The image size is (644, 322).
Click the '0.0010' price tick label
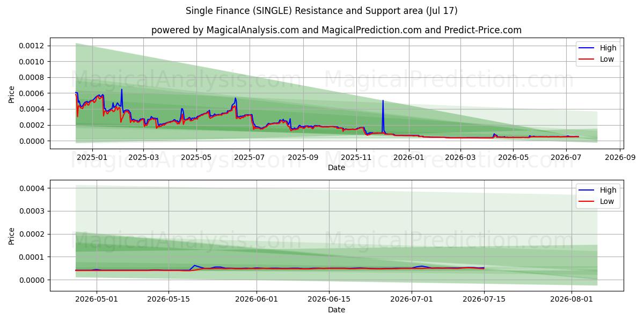tap(32, 62)
